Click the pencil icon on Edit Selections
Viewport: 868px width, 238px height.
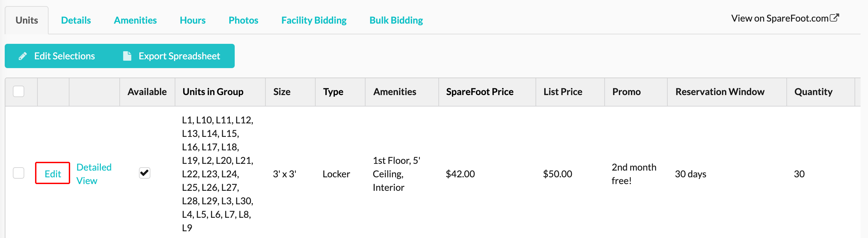pos(23,56)
